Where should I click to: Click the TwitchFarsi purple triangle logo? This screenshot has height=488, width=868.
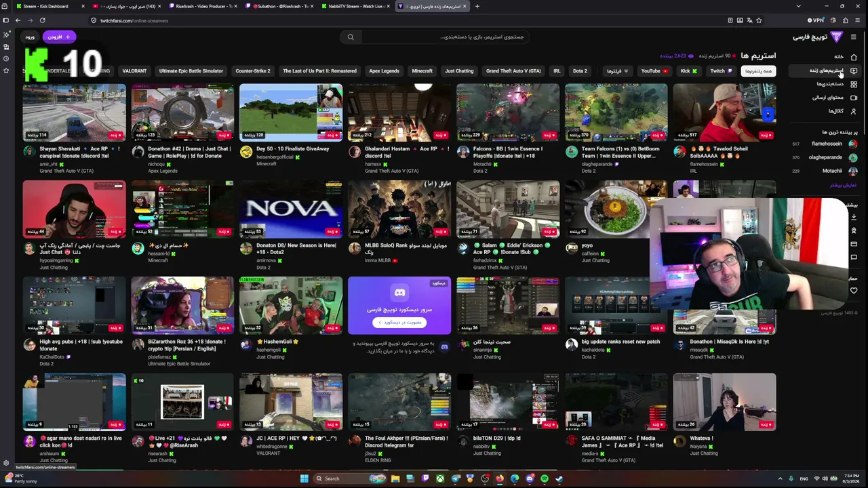click(837, 37)
